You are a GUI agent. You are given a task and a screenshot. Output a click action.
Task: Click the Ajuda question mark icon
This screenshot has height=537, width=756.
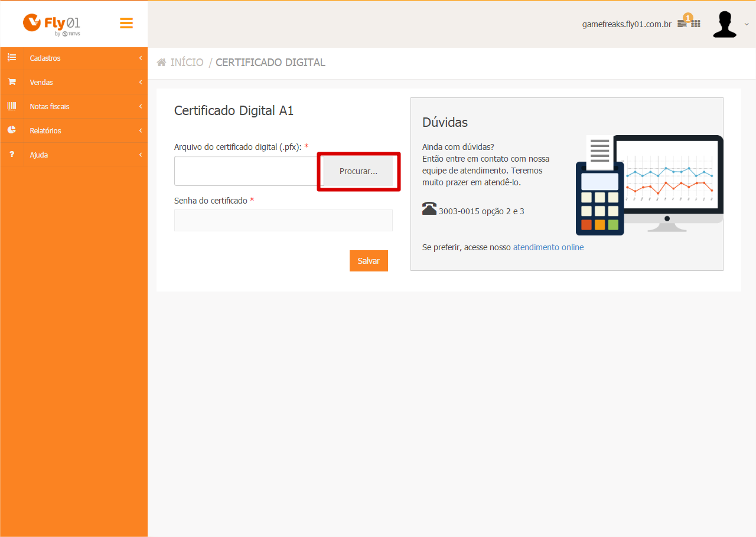tap(12, 155)
